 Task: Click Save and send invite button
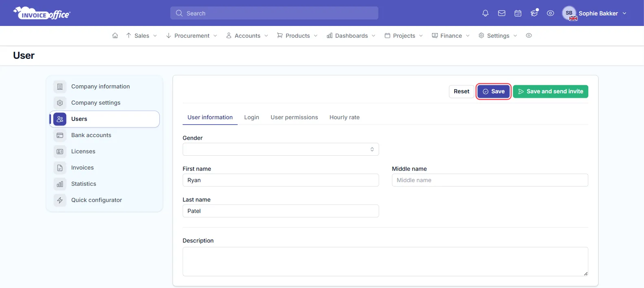551,91
